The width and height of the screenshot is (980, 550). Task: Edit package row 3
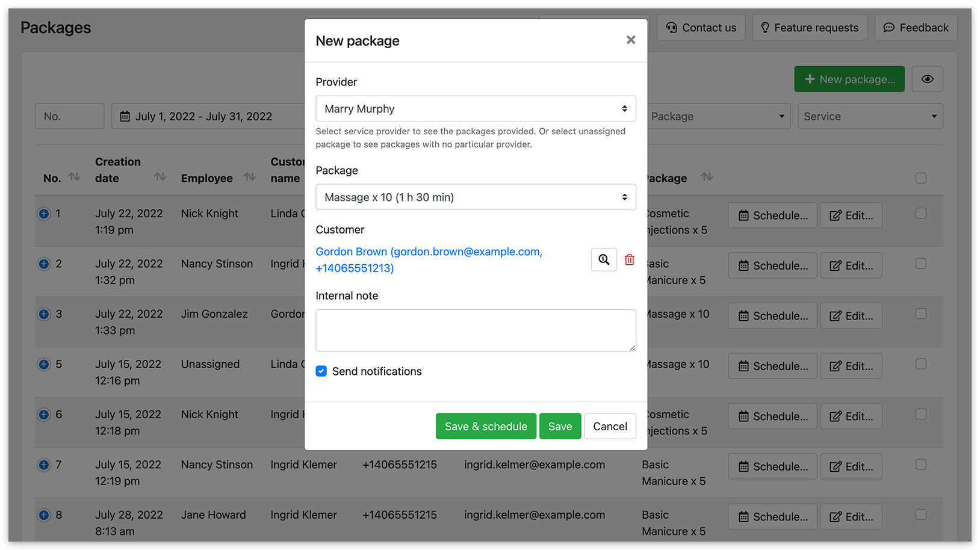tap(851, 316)
